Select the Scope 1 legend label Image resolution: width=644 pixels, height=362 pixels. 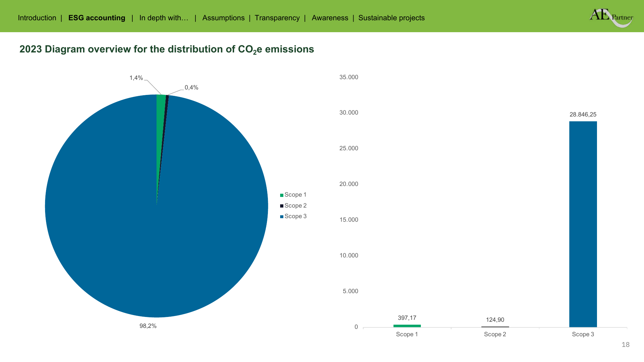click(x=295, y=195)
